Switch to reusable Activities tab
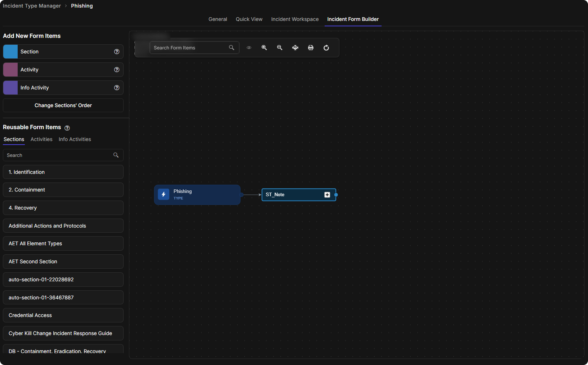The image size is (588, 365). pos(41,139)
